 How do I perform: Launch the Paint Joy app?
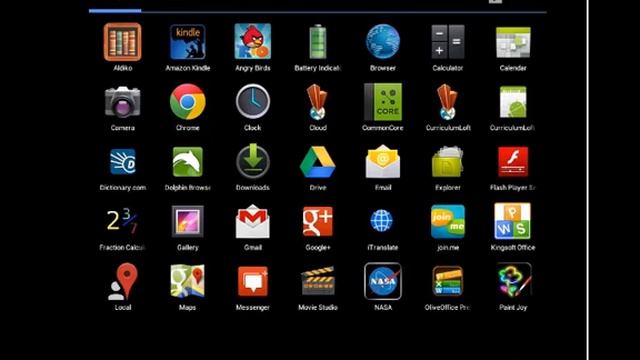click(514, 281)
